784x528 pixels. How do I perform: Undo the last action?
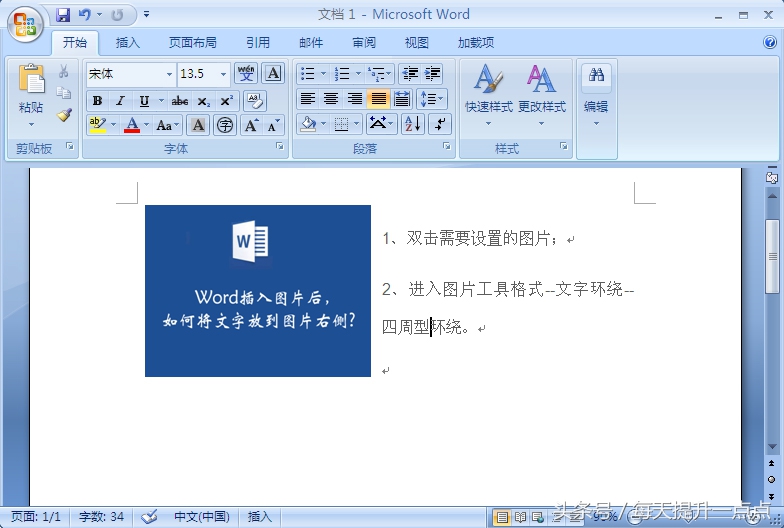point(84,14)
